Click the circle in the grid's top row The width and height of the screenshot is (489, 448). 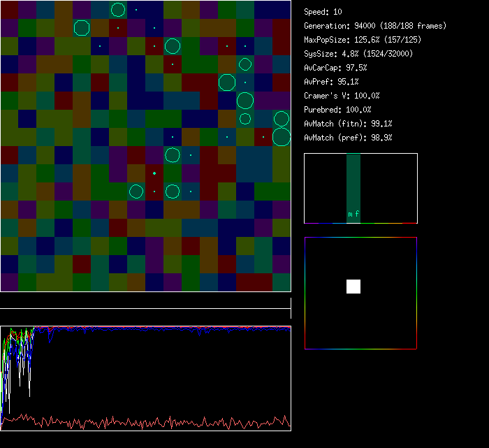[118, 10]
